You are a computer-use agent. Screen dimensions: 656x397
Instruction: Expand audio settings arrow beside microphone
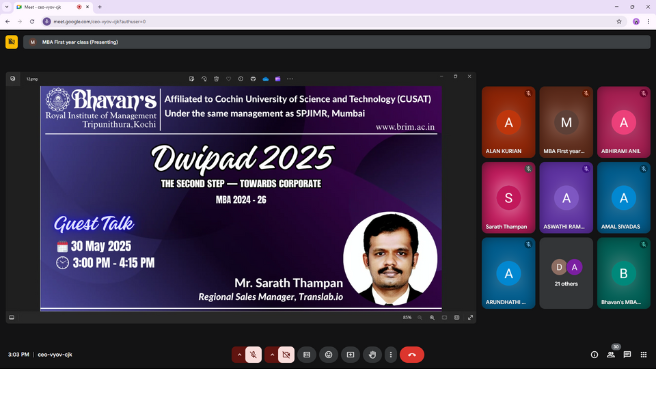tap(239, 355)
